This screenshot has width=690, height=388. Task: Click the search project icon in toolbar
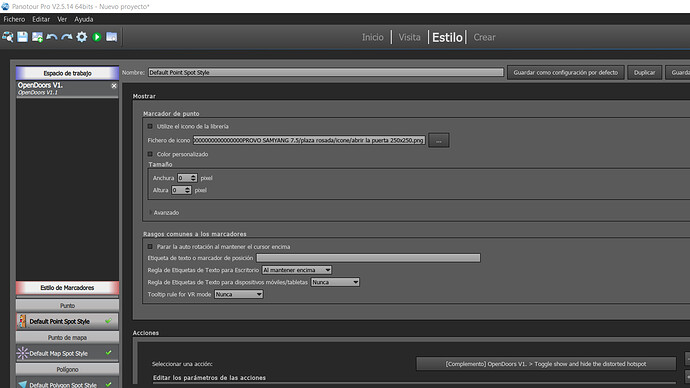coord(7,37)
